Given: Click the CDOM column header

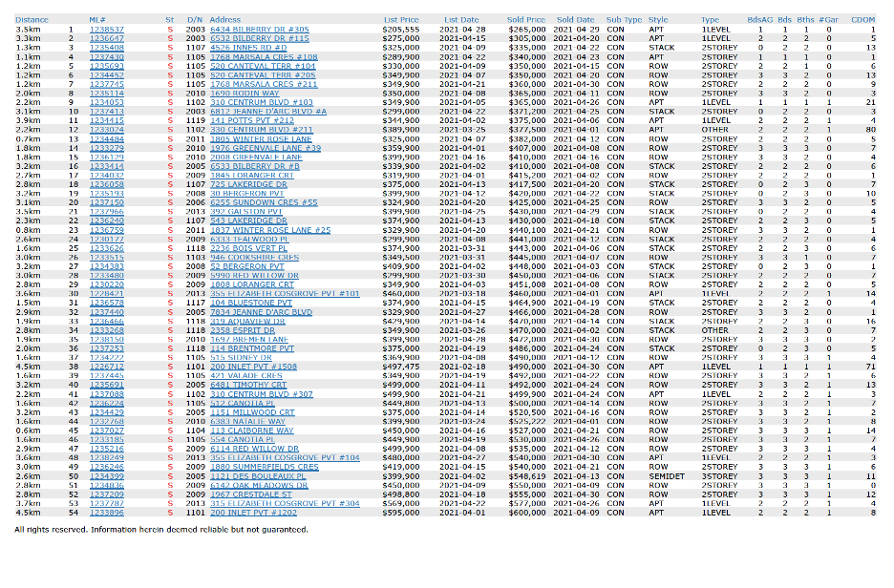Looking at the screenshot, I should pyautogui.click(x=863, y=19).
